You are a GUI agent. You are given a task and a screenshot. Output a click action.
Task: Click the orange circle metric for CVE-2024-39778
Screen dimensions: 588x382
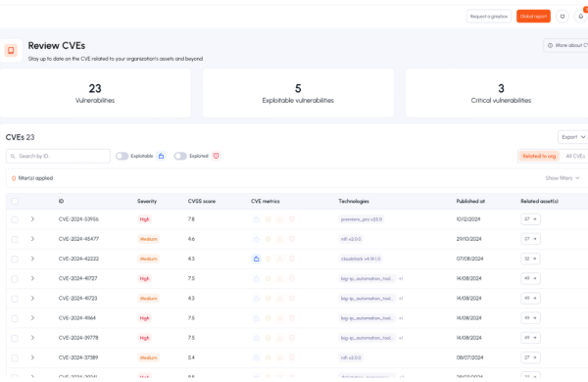pos(269,338)
